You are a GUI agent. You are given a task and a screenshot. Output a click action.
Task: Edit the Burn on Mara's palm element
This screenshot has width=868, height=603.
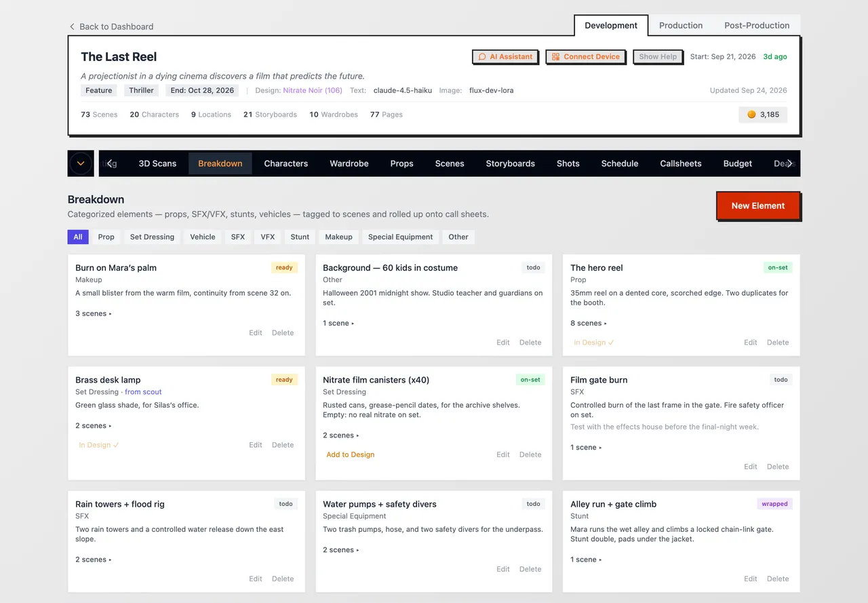pyautogui.click(x=256, y=333)
